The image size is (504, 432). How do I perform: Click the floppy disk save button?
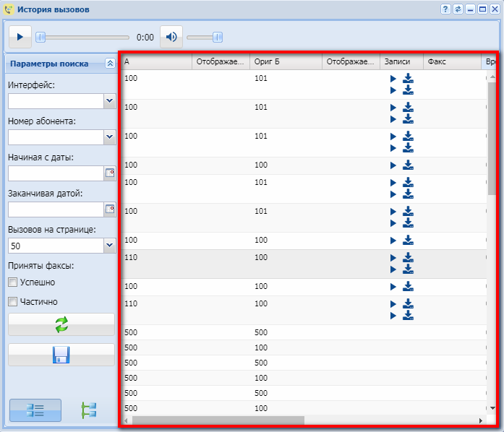click(61, 355)
